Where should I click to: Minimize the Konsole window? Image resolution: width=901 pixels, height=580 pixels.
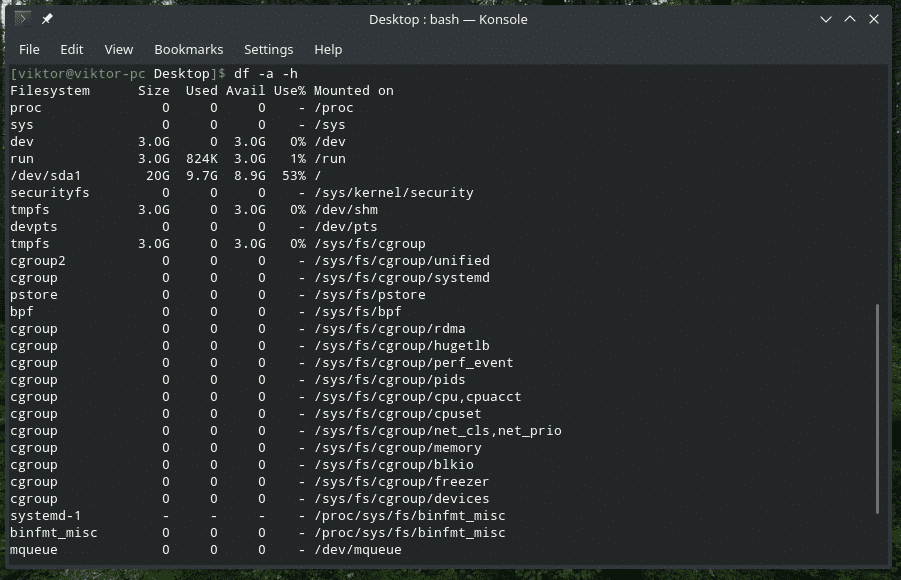[826, 19]
